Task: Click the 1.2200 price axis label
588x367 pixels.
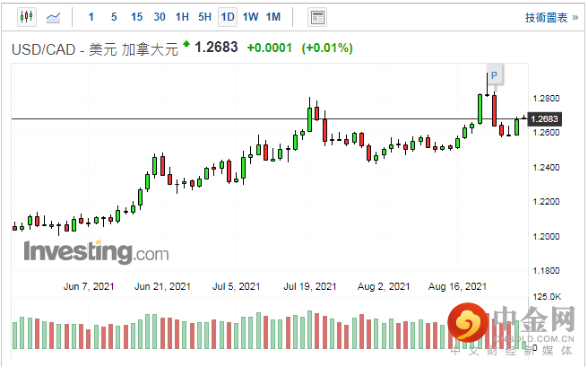Action: [546, 202]
